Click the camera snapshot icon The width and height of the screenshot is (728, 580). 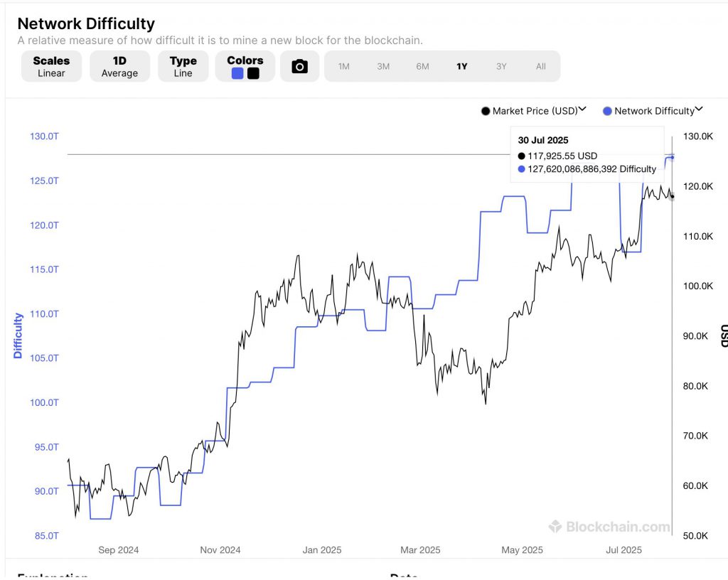tap(299, 65)
